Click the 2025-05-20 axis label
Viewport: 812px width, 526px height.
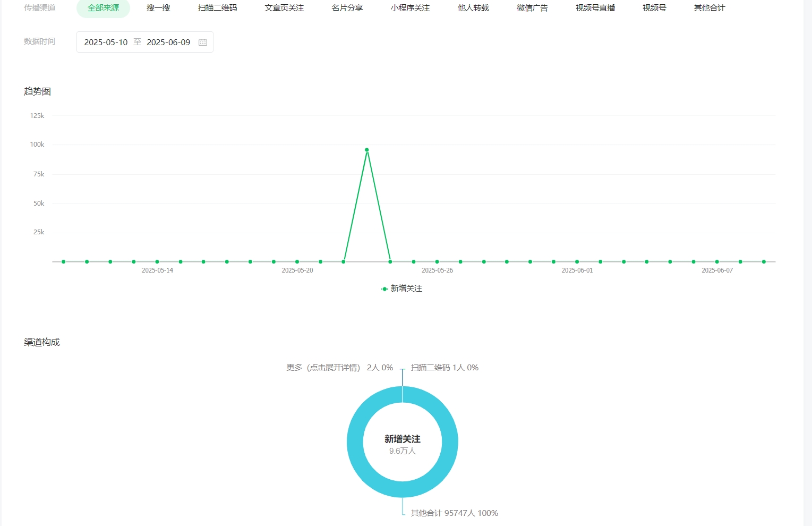point(297,270)
